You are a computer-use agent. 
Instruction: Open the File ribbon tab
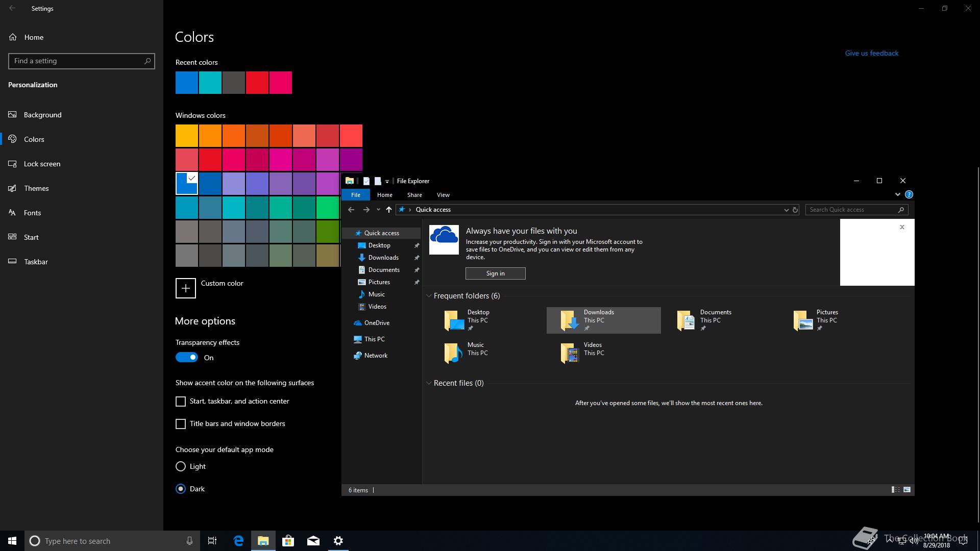(356, 195)
